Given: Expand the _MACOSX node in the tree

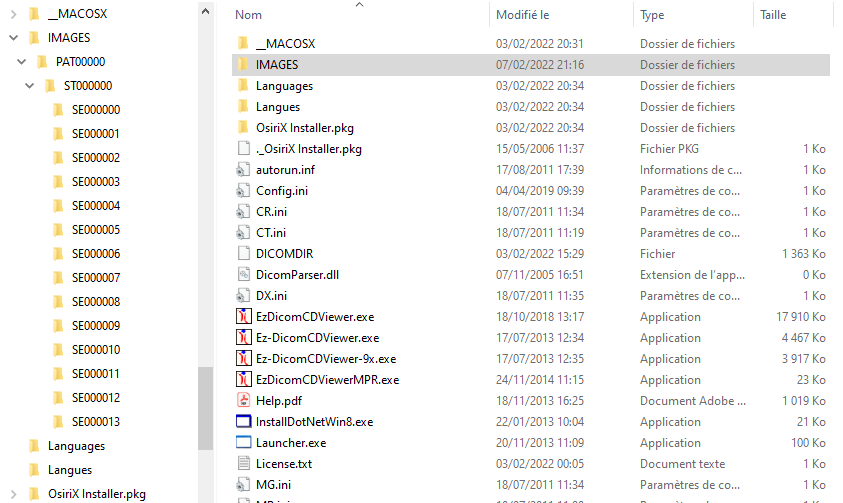Looking at the screenshot, I should [14, 13].
